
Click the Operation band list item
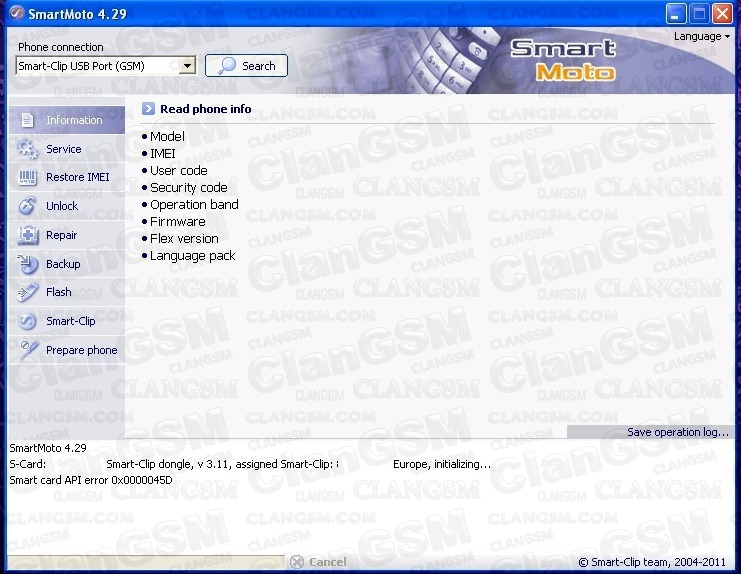[194, 205]
